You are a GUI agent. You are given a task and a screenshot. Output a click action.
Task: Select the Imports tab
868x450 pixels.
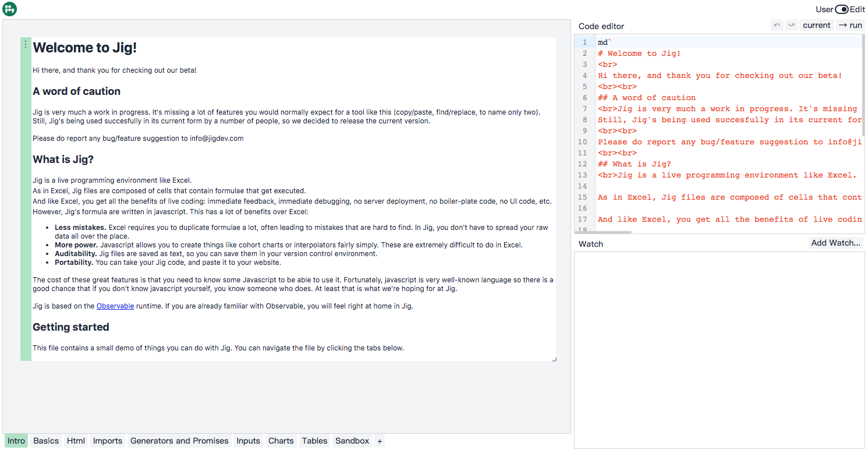(x=108, y=441)
